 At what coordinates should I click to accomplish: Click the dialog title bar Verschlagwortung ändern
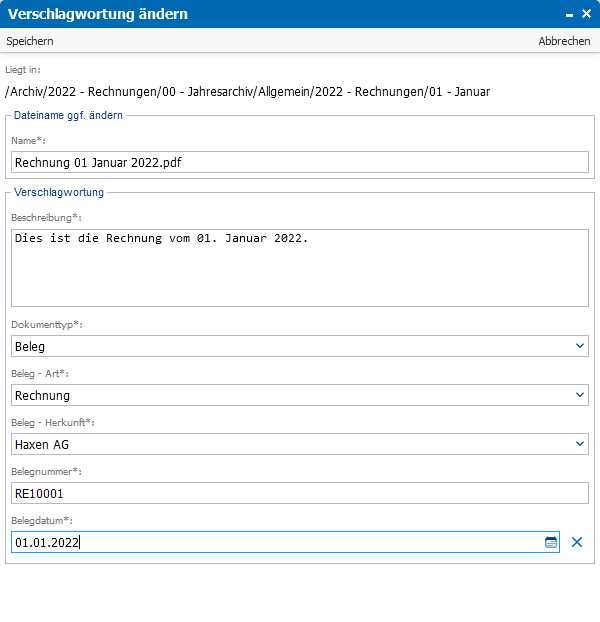(98, 14)
